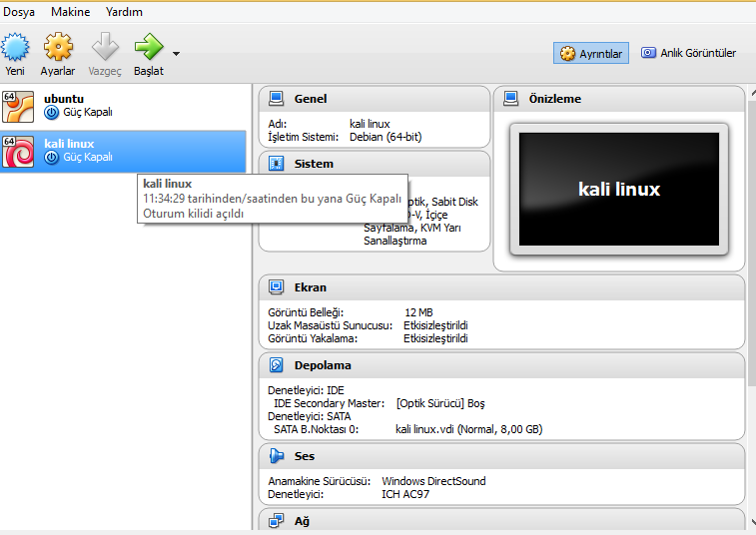Screen dimensions: 756x535
Task: Open the Dosya menu
Action: (20, 12)
